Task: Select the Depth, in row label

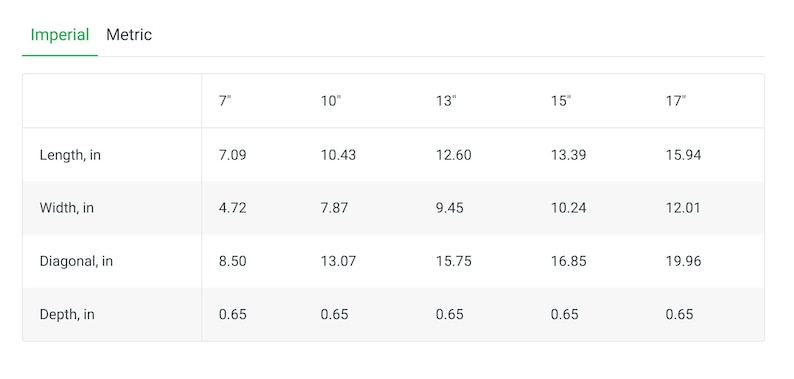Action: 67,314
